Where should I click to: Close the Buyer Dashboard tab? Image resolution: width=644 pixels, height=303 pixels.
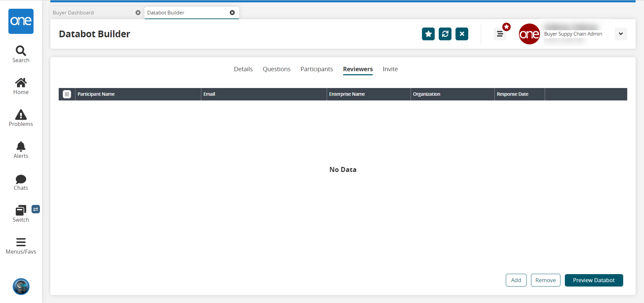tap(138, 13)
